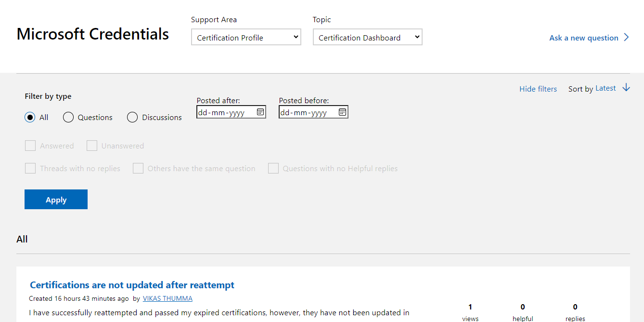Screen dimensions: 644x322
Task: Select the Discussions radio button
Action: pos(132,117)
